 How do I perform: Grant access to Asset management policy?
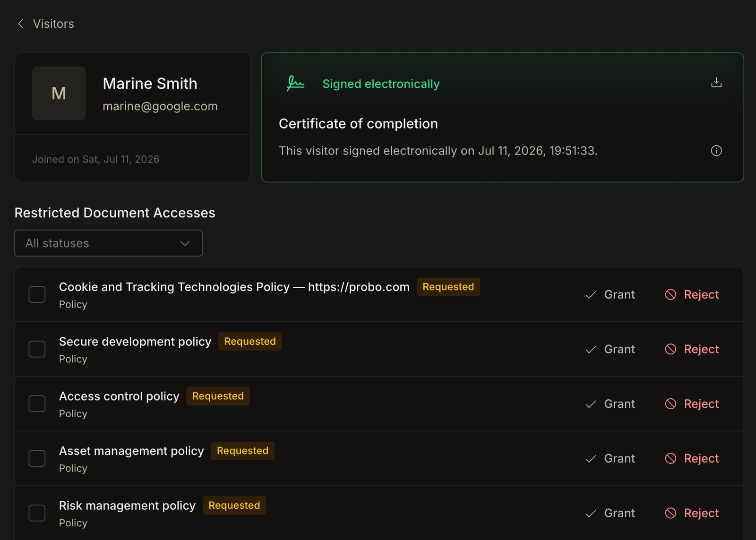pyautogui.click(x=610, y=458)
